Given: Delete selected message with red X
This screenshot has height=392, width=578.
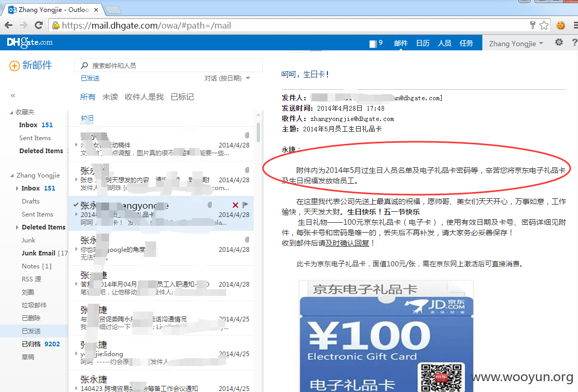Looking at the screenshot, I should point(235,205).
